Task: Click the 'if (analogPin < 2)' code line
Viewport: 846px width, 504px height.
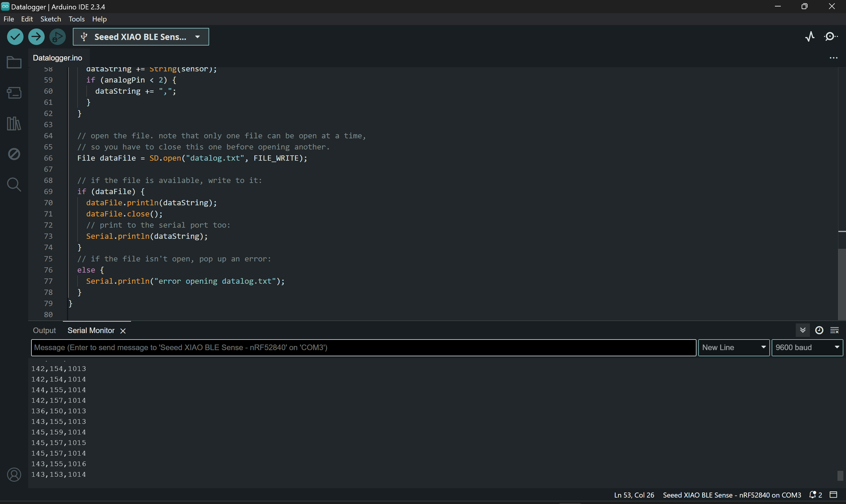Action: (x=131, y=80)
